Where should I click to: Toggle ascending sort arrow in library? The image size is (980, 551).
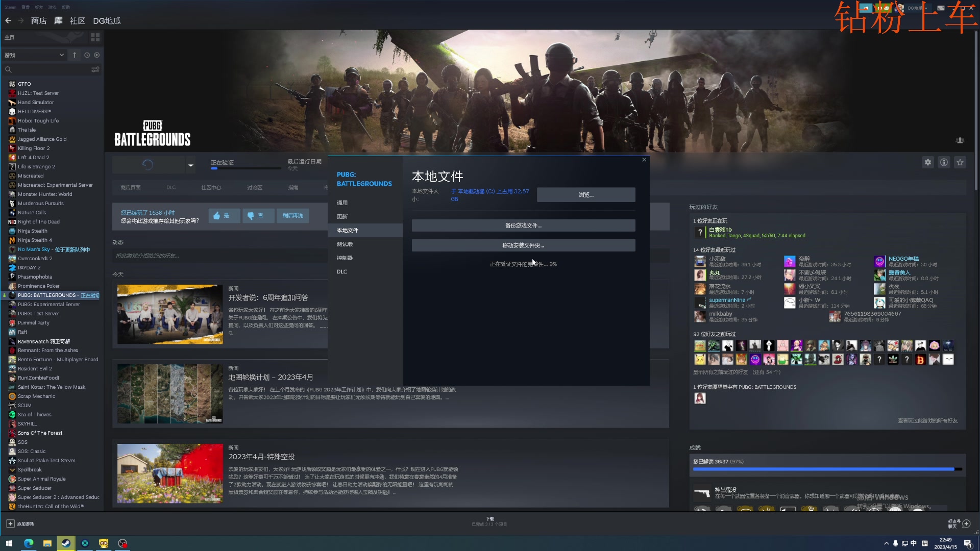75,55
